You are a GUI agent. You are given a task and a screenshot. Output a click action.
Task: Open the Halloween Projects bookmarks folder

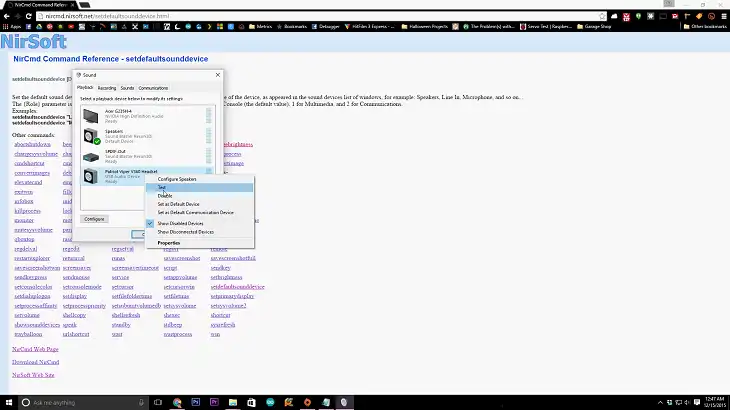pos(424,27)
